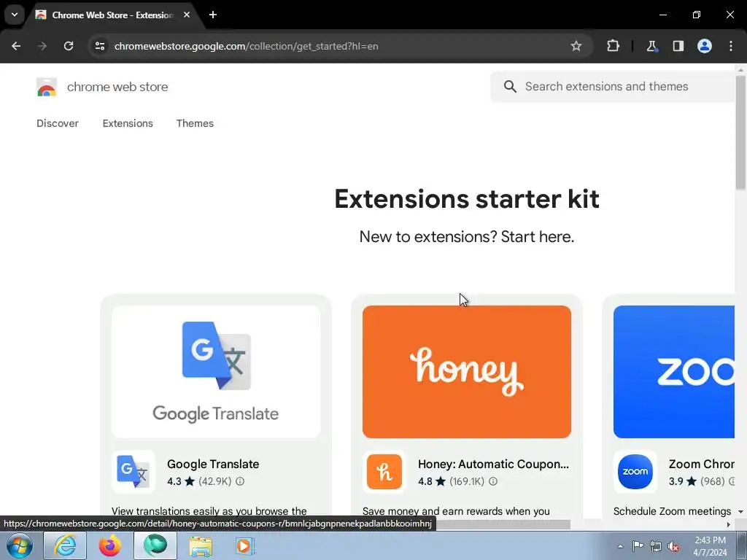This screenshot has width=747, height=560.
Task: Open Windows Explorer folder on taskbar
Action: coord(201,545)
